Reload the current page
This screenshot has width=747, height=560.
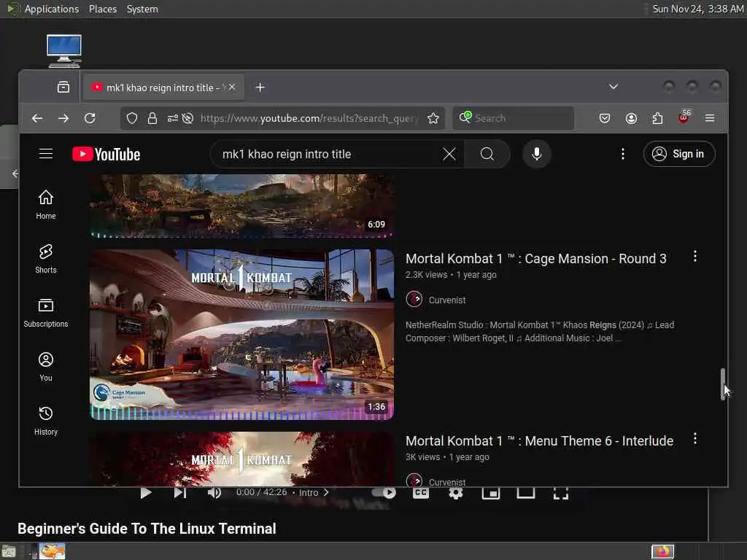90,118
